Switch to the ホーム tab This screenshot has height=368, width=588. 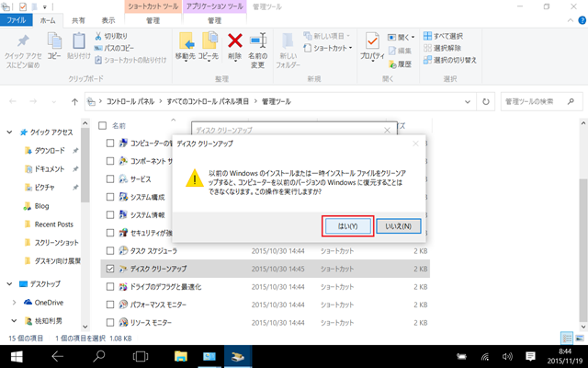tap(48, 20)
